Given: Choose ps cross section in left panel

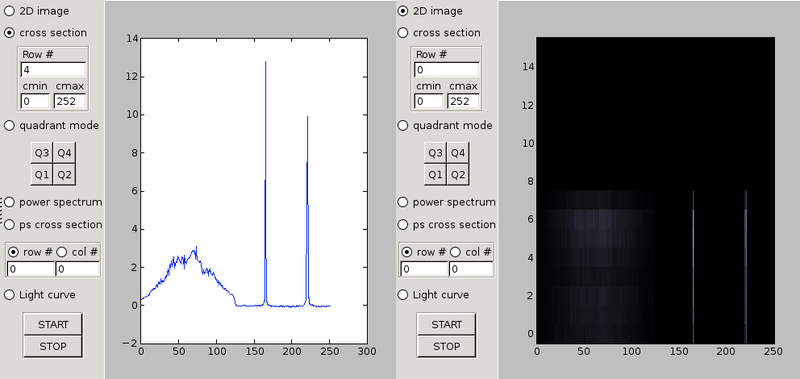Looking at the screenshot, I should tap(10, 224).
